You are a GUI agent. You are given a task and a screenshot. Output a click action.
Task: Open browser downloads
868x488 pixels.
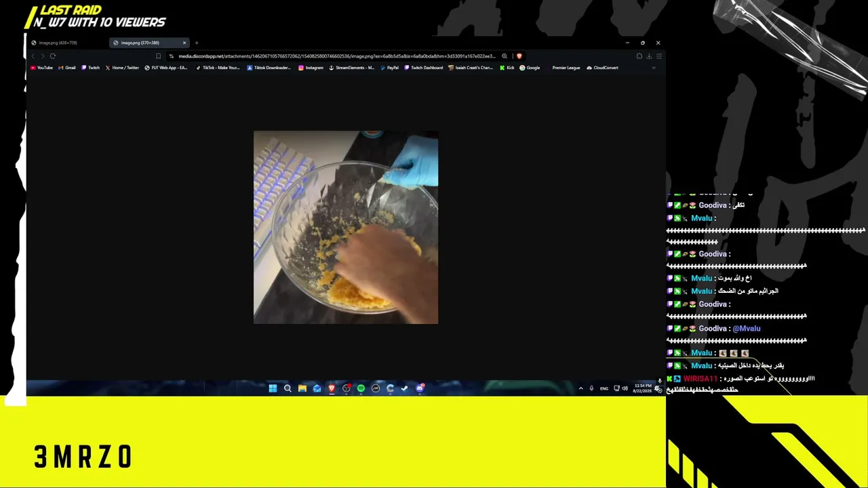pos(649,56)
